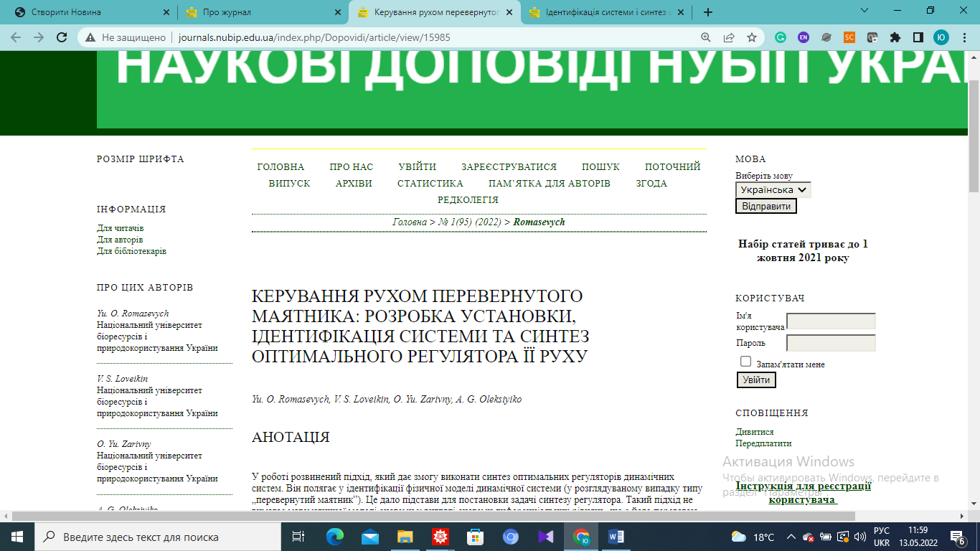Reload the page with the refresh icon
980x551 pixels.
pos(62,37)
